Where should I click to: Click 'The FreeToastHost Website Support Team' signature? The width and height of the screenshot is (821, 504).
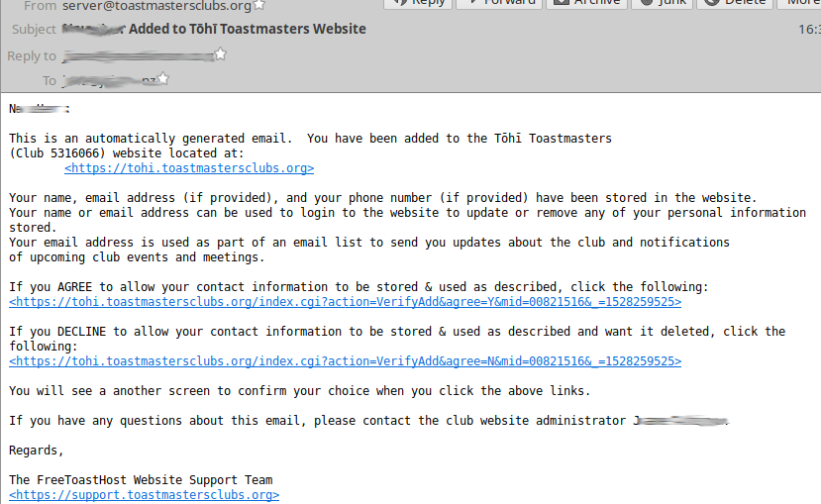coord(141,480)
